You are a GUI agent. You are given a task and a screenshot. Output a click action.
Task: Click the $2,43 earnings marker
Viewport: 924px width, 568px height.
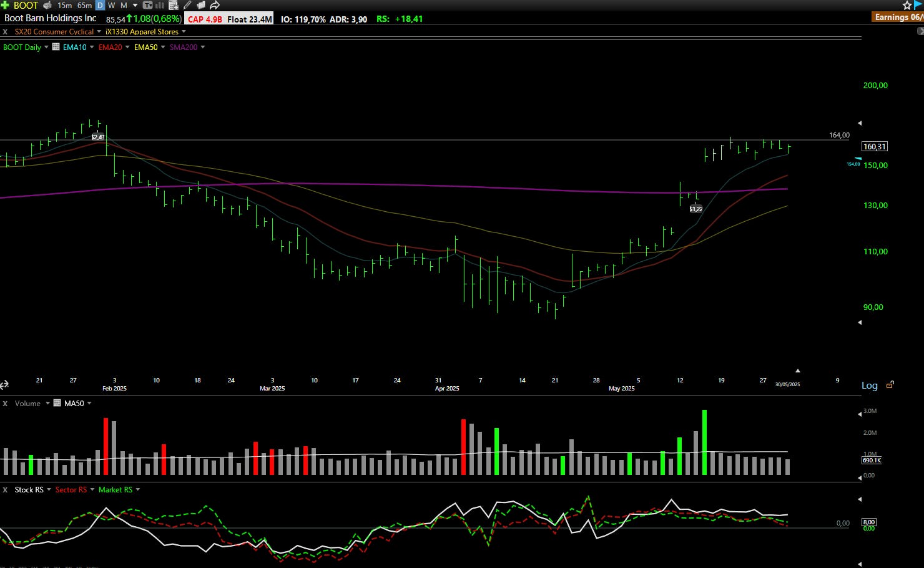(x=98, y=137)
